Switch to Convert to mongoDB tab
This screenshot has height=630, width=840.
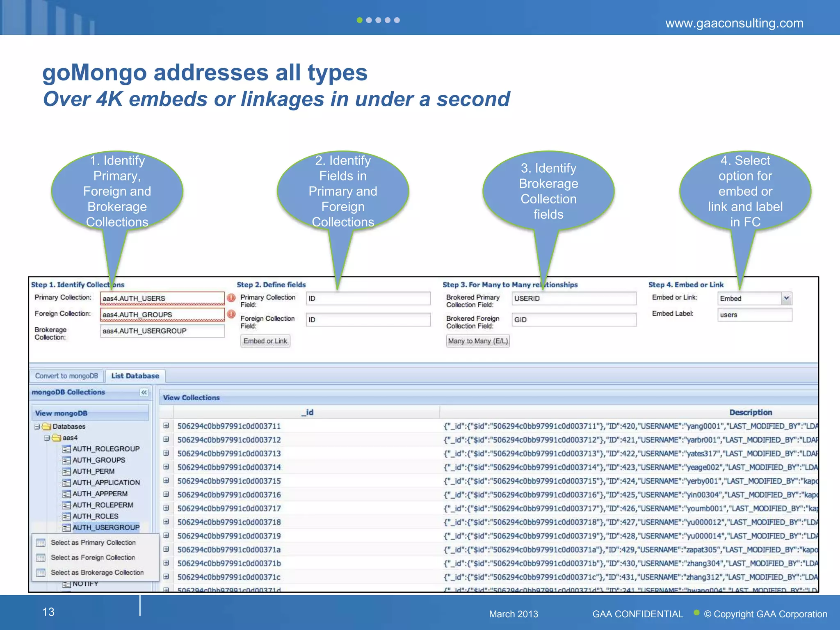coord(66,376)
